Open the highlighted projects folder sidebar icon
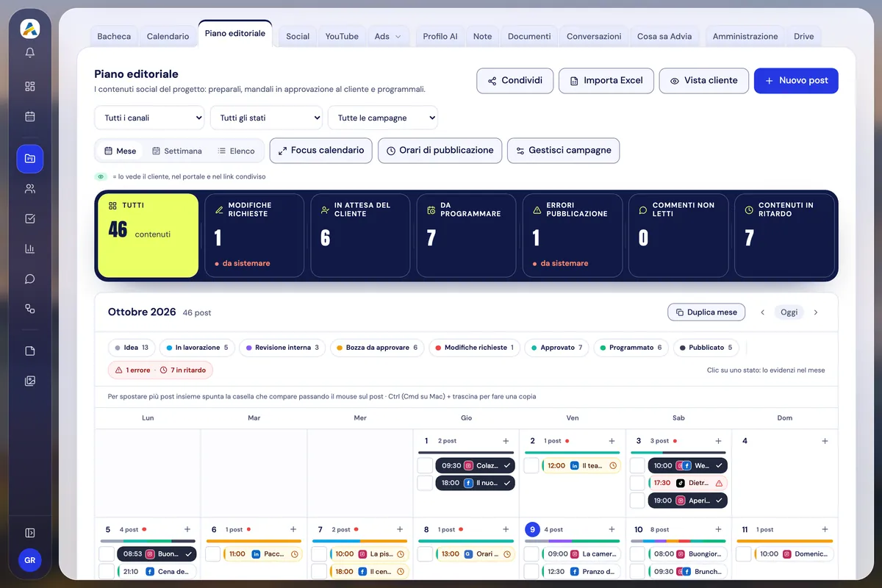 coord(30,159)
